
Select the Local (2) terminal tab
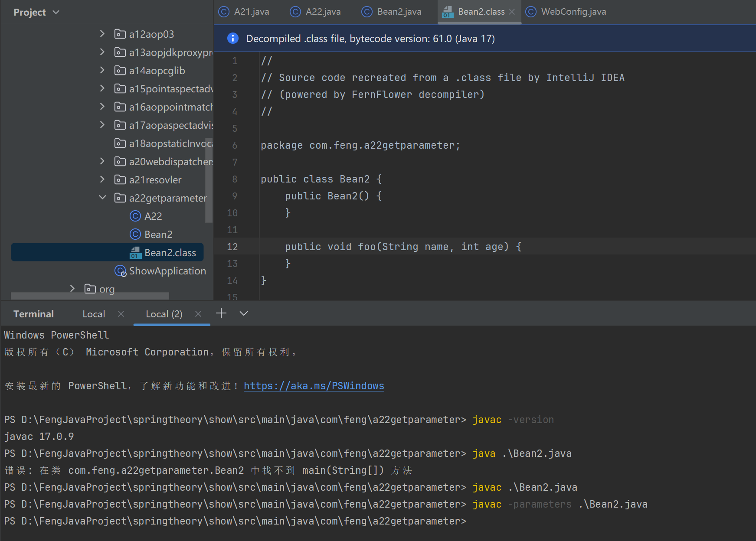coord(164,314)
